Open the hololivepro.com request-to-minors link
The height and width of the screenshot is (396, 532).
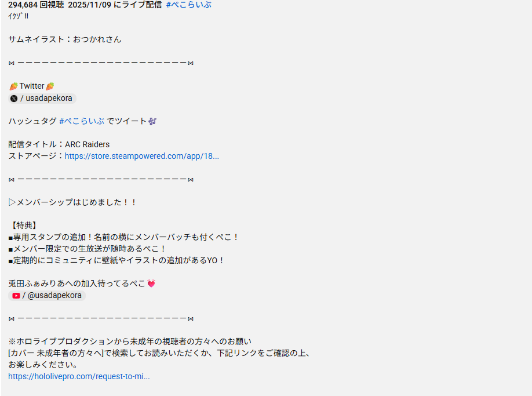tap(79, 376)
